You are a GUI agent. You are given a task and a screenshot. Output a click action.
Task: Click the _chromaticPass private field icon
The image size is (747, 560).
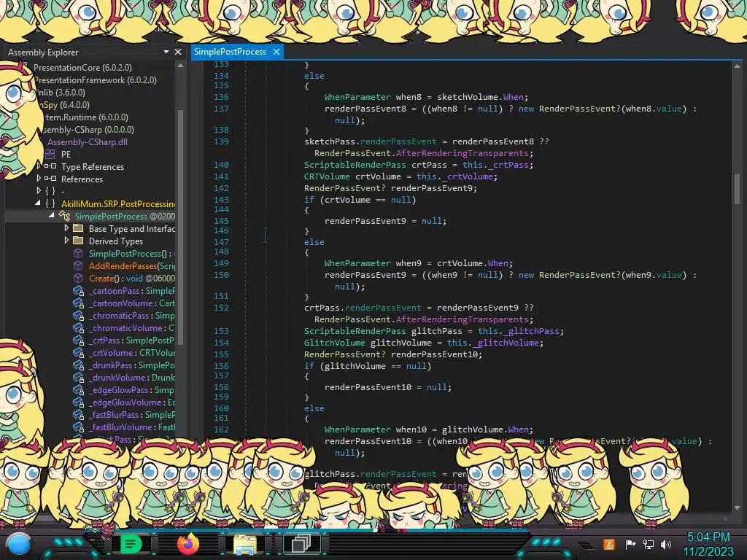point(78,315)
